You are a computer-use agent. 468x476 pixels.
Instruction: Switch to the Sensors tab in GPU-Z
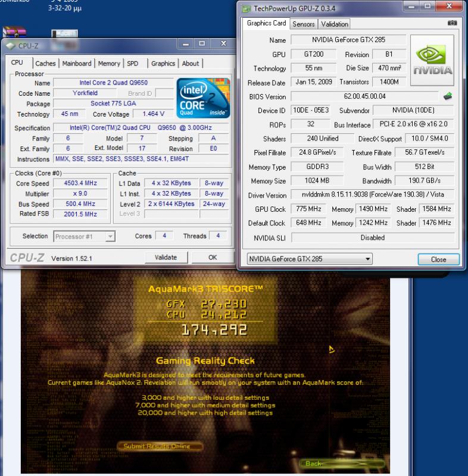pos(304,24)
